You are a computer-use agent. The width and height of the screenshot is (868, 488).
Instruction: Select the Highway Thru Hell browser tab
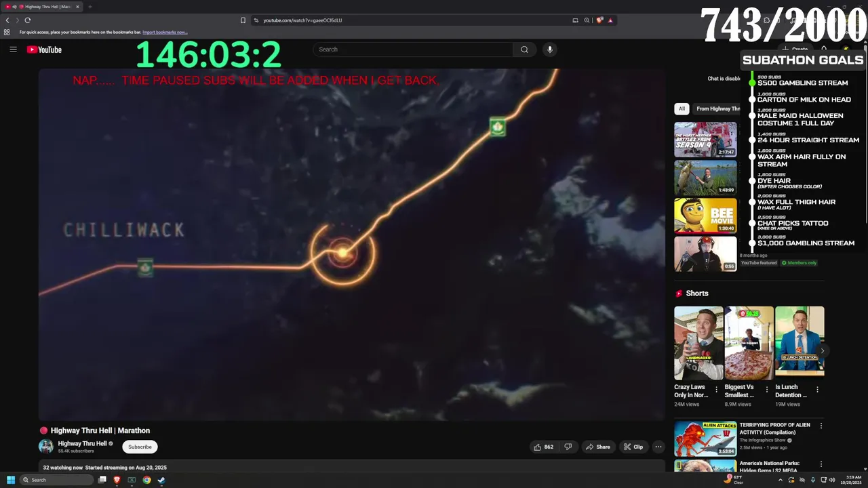(x=43, y=7)
